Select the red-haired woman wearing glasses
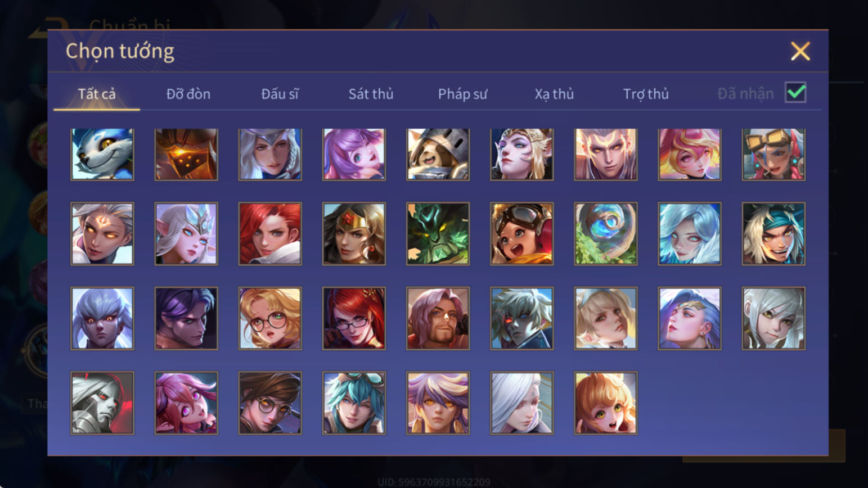This screenshot has width=868, height=488. pos(354,319)
